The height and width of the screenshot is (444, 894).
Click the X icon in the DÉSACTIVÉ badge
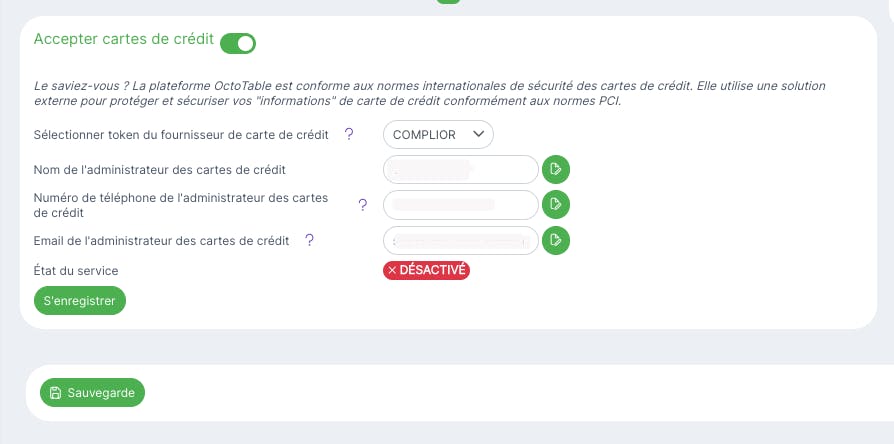(392, 270)
